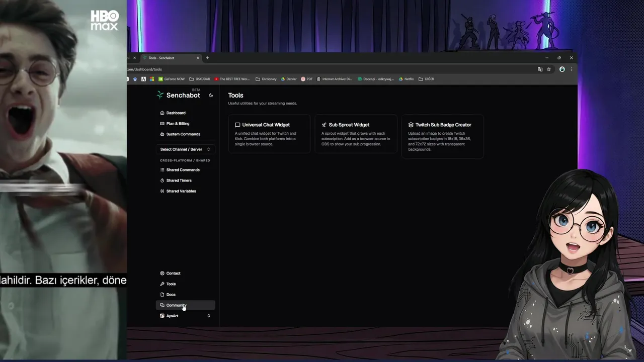Click the CROSS-PLATFORM / SHARED label

click(x=185, y=160)
